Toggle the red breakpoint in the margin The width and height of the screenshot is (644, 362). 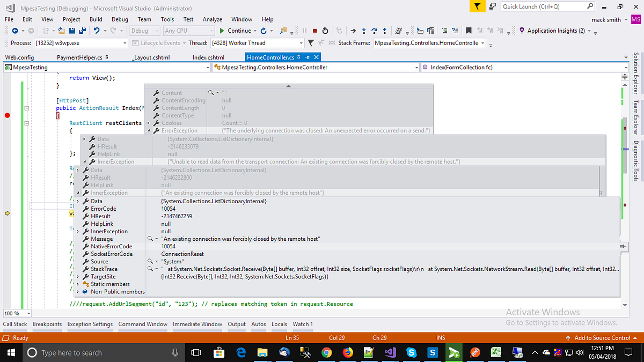click(x=8, y=115)
